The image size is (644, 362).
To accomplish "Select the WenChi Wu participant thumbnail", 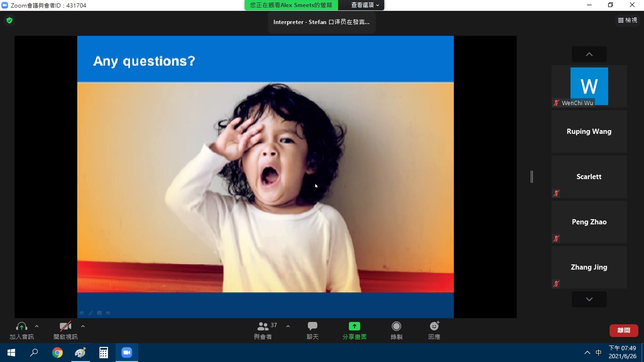I will click(x=589, y=86).
